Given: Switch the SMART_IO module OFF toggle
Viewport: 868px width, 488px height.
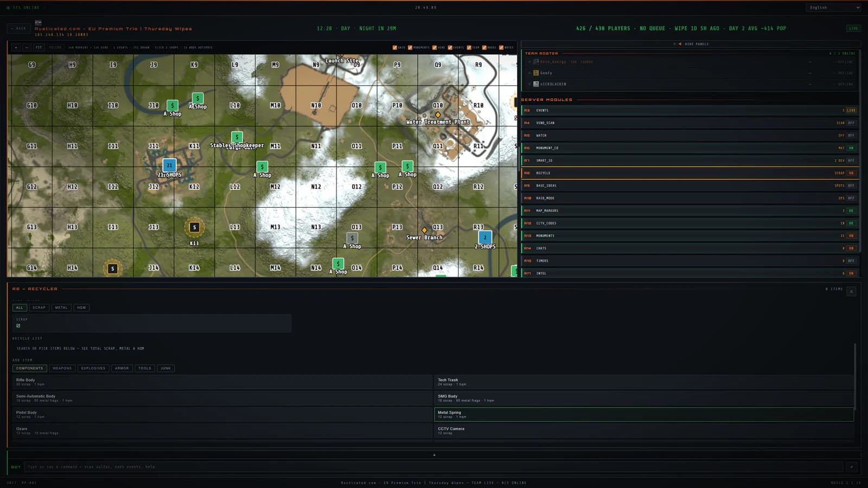Looking at the screenshot, I should coord(851,160).
